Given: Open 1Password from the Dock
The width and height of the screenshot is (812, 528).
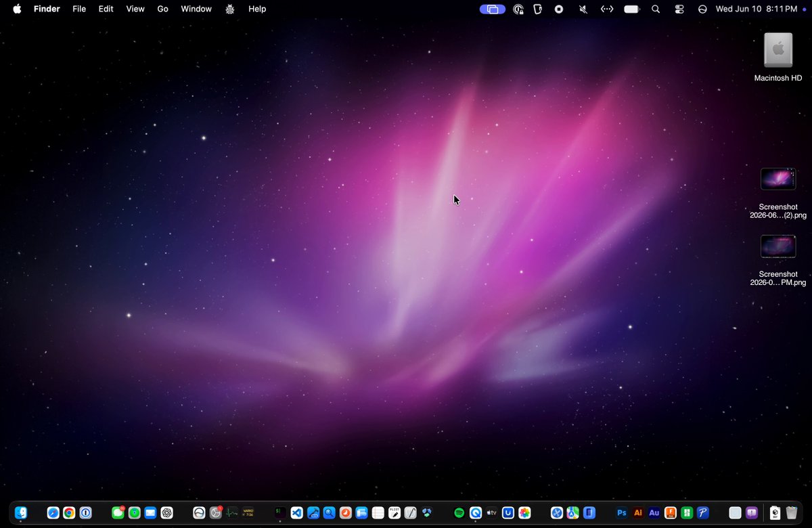Looking at the screenshot, I should 85,513.
